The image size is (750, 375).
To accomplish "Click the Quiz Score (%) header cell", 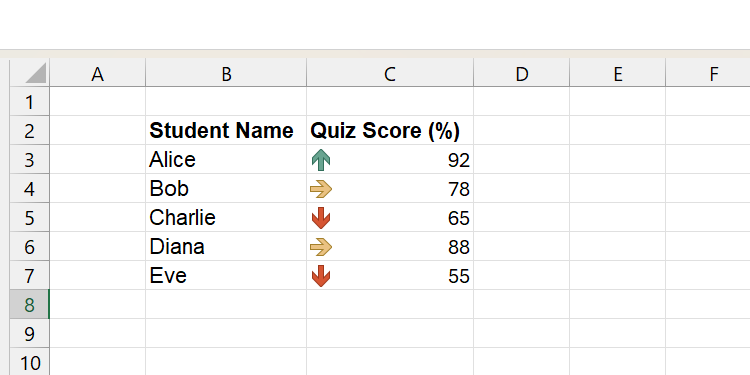I will [390, 130].
